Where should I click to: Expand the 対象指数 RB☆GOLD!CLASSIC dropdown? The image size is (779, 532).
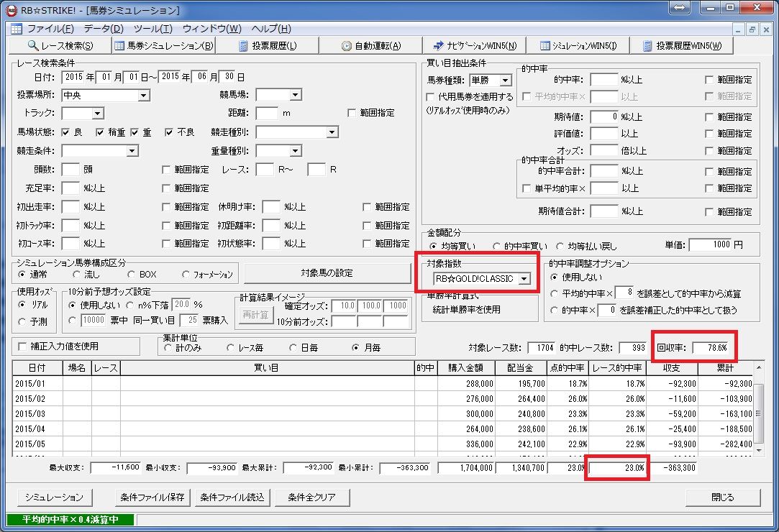(x=524, y=279)
